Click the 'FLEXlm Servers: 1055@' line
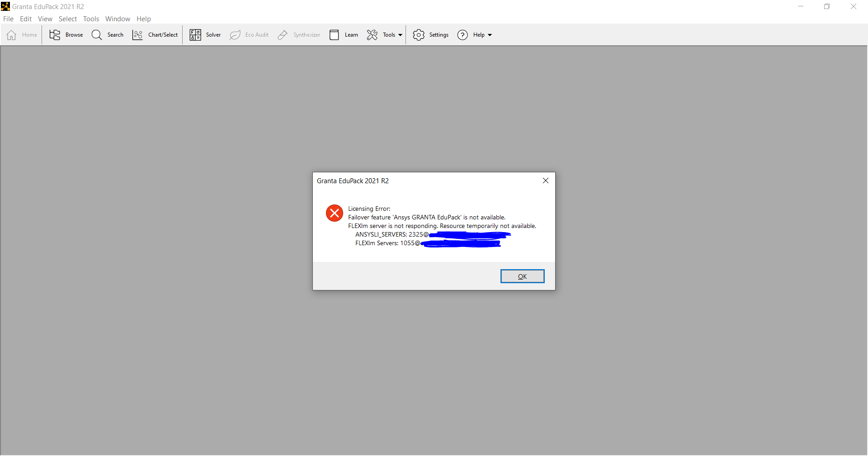 (387, 243)
